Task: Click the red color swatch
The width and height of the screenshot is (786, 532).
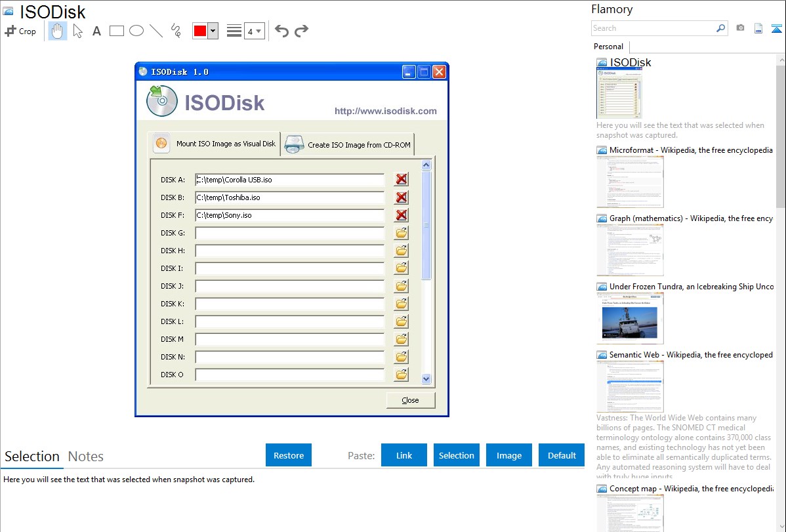Action: pyautogui.click(x=200, y=31)
